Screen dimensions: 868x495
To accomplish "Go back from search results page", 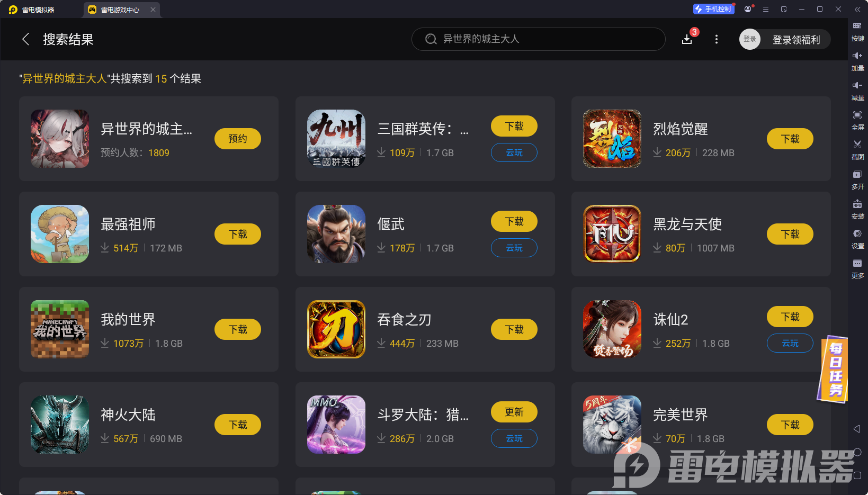I will [25, 39].
